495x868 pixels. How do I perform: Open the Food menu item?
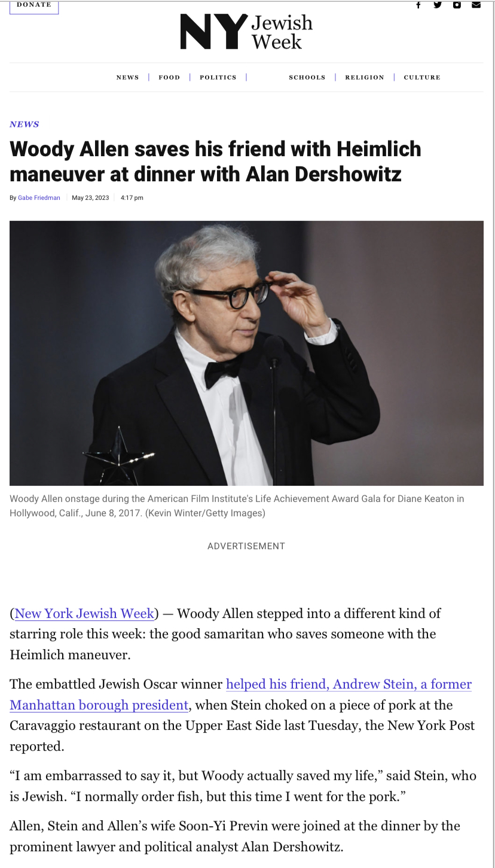tap(169, 77)
